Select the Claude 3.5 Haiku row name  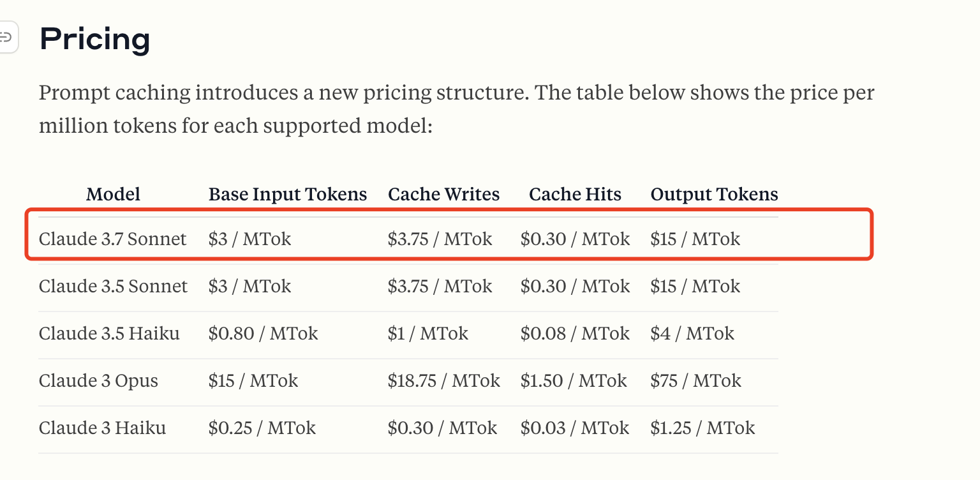pyautogui.click(x=109, y=333)
